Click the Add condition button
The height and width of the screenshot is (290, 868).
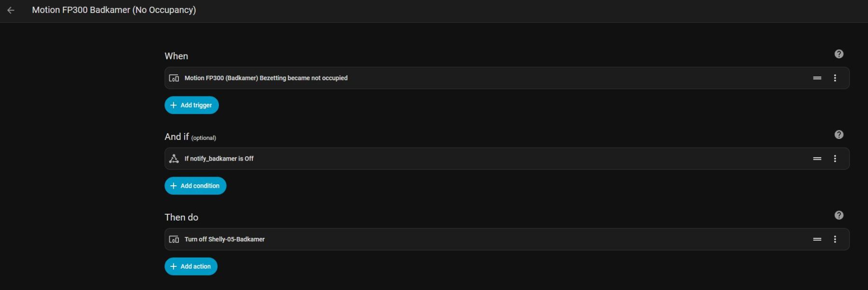tap(195, 186)
